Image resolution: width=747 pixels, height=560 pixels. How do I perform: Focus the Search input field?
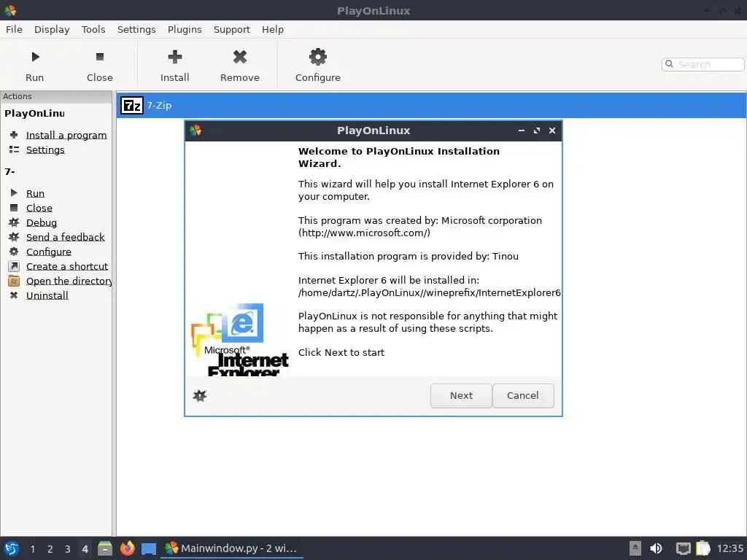coord(703,64)
